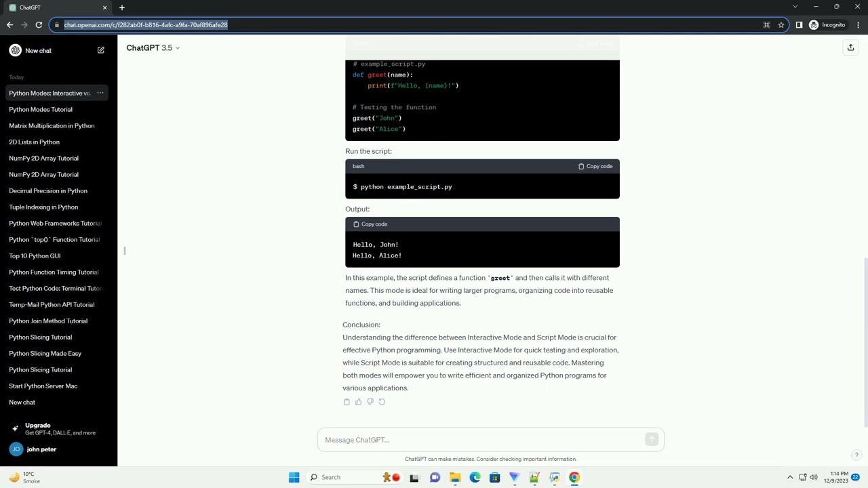868x488 pixels.
Task: Open the Chrome tab search dropdown
Action: pos(795,7)
